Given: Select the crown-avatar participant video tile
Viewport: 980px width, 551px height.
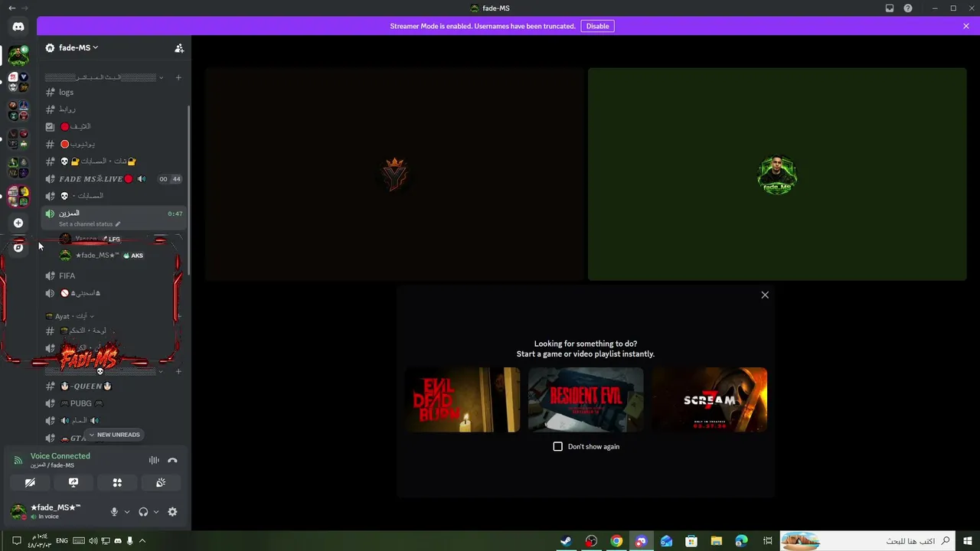Looking at the screenshot, I should pos(394,174).
